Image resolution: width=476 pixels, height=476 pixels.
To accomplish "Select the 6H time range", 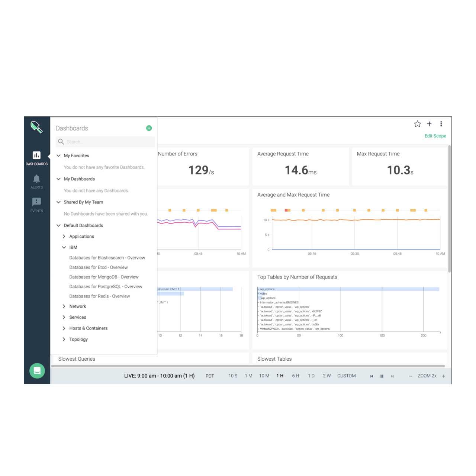I will 296,376.
